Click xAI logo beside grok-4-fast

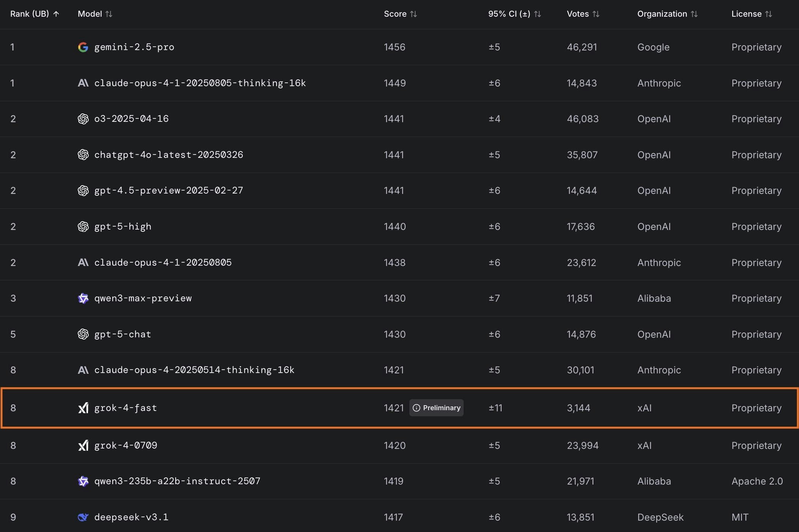coord(83,408)
